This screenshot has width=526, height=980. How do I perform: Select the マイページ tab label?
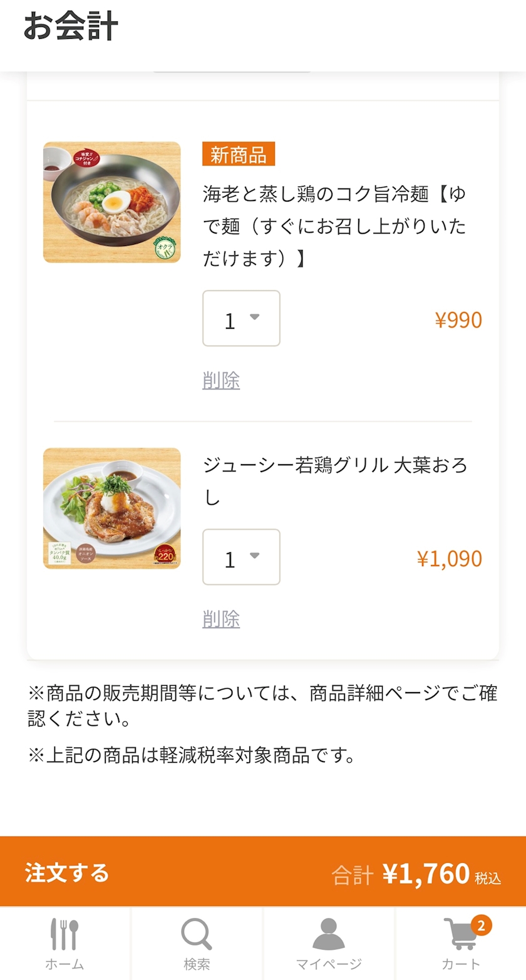pyautogui.click(x=329, y=964)
